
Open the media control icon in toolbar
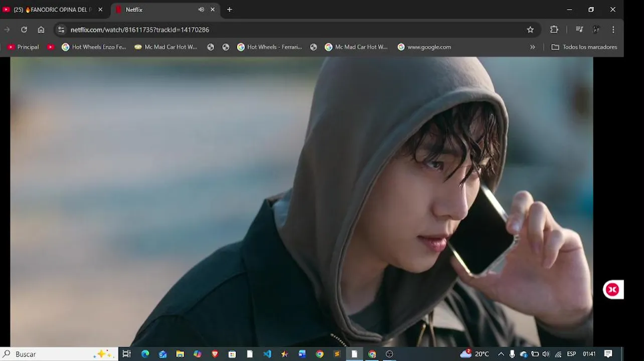pyautogui.click(x=579, y=30)
